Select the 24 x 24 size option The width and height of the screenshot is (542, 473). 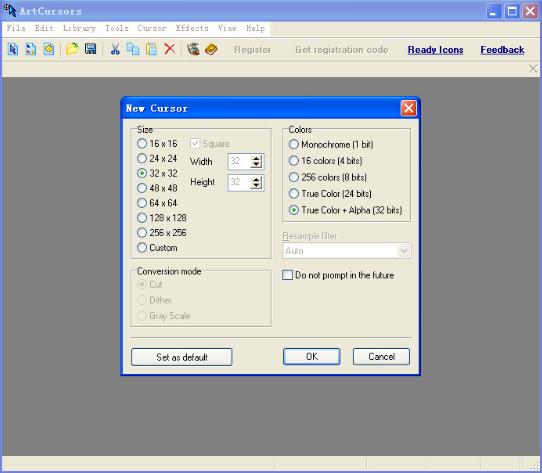tap(157, 158)
